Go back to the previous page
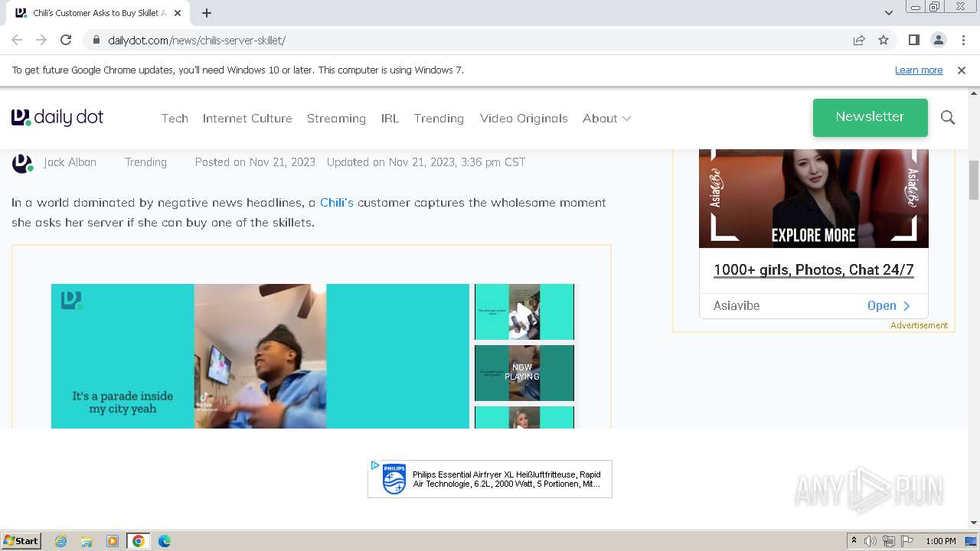Image resolution: width=980 pixels, height=551 pixels. [17, 40]
